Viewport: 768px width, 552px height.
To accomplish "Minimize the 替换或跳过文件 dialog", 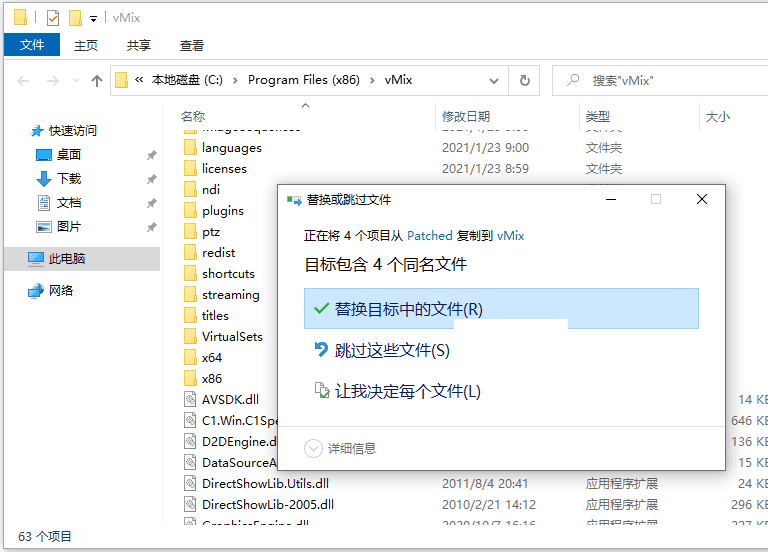I will click(610, 199).
